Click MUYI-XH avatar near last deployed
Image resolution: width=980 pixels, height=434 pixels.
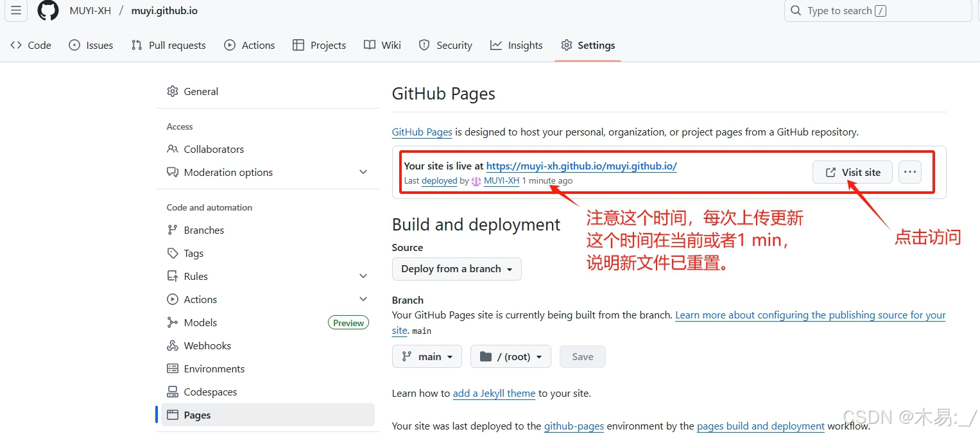[476, 181]
